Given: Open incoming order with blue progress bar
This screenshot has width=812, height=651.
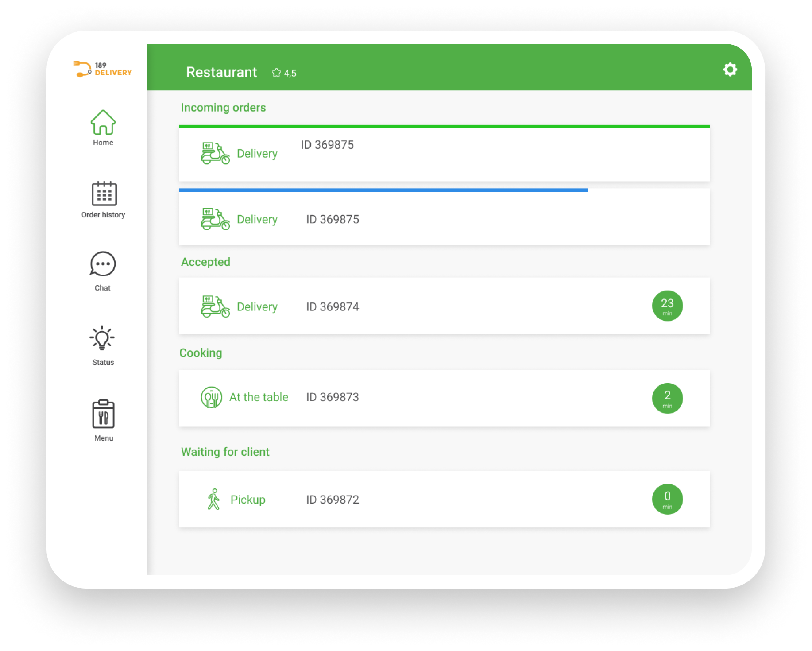Looking at the screenshot, I should click(x=444, y=217).
